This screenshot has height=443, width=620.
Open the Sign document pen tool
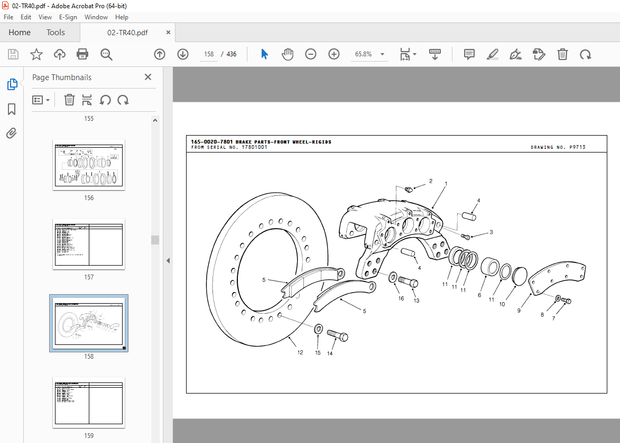(516, 54)
